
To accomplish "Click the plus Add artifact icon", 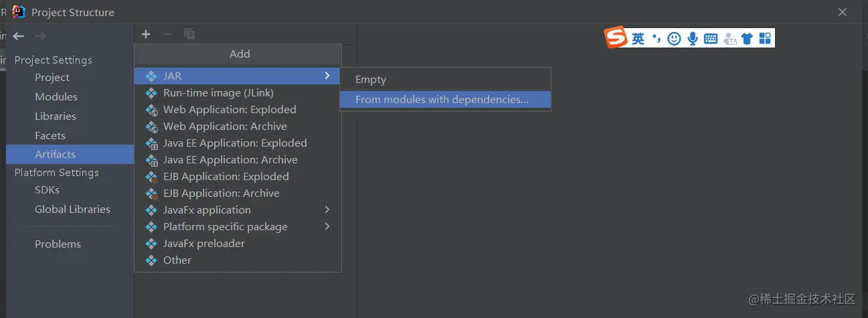I will click(146, 34).
